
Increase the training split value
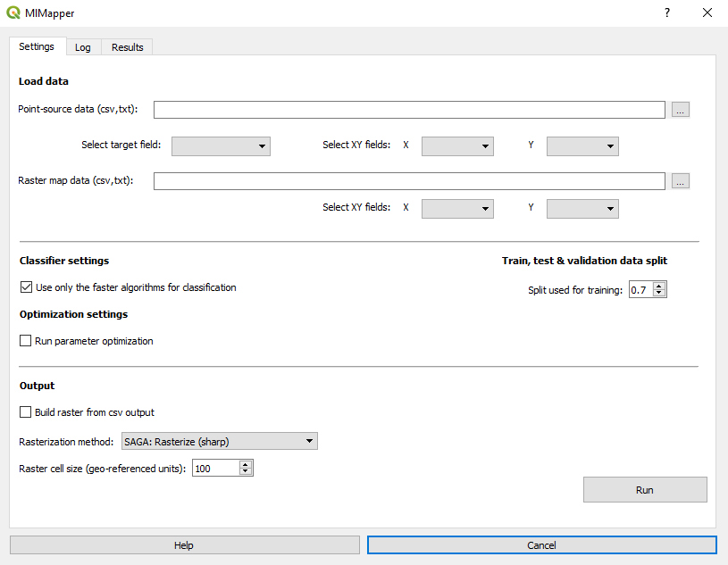pos(659,285)
